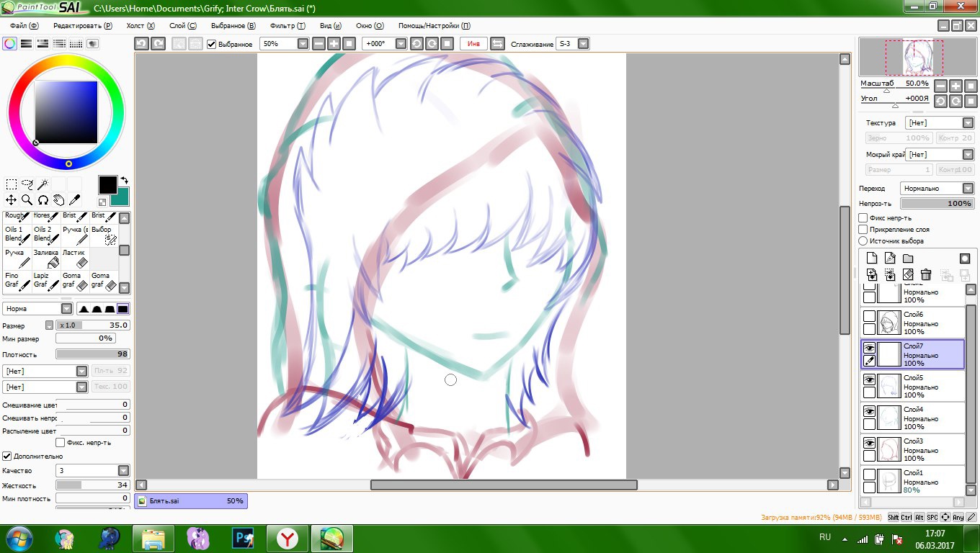Screen dimensions: 980x553
Task: Select the lasso selection tool
Action: click(27, 184)
